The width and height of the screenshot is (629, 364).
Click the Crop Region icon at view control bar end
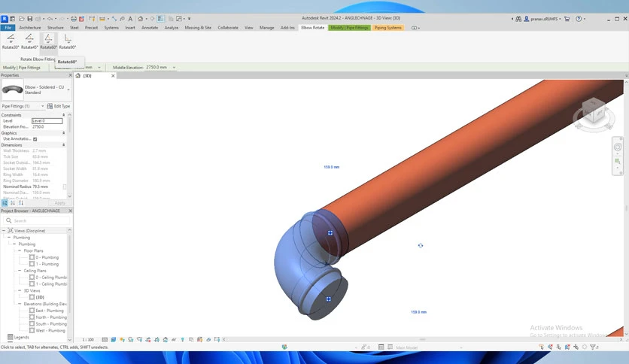[217, 339]
